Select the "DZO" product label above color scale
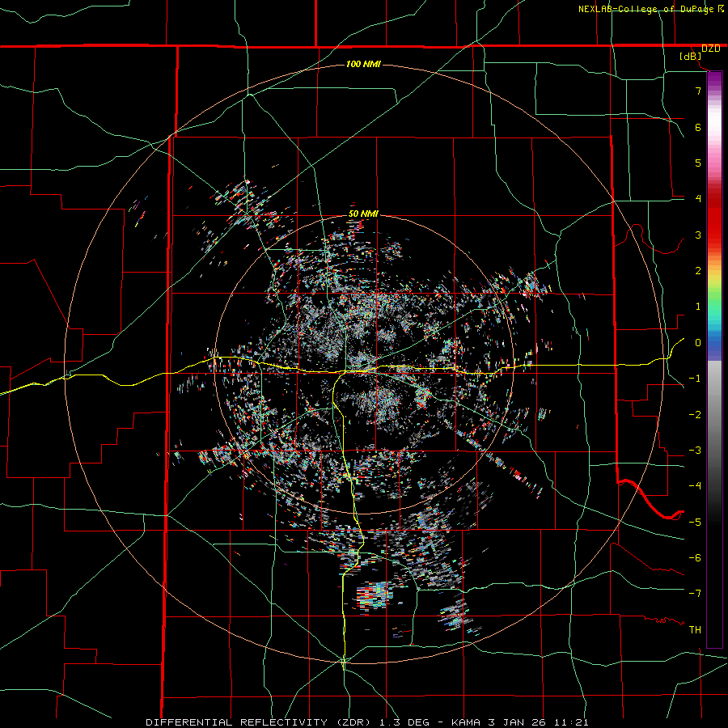The width and height of the screenshot is (728, 728). click(x=710, y=49)
